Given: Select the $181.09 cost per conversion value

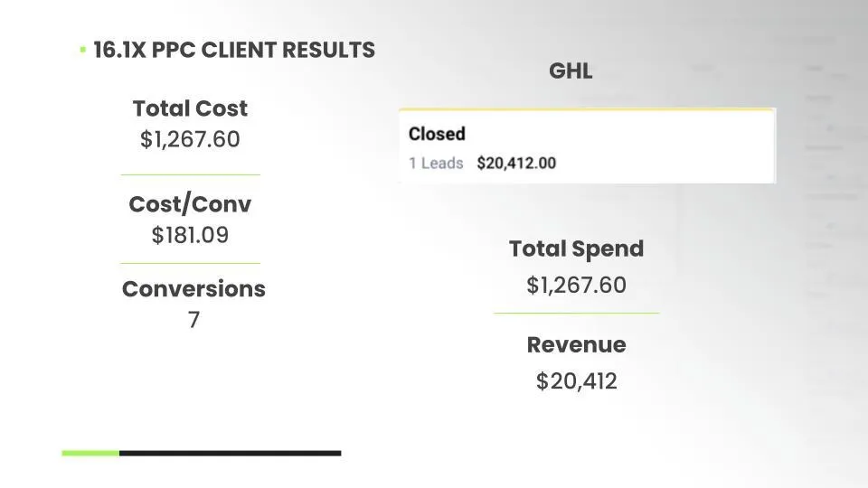Looking at the screenshot, I should point(190,235).
